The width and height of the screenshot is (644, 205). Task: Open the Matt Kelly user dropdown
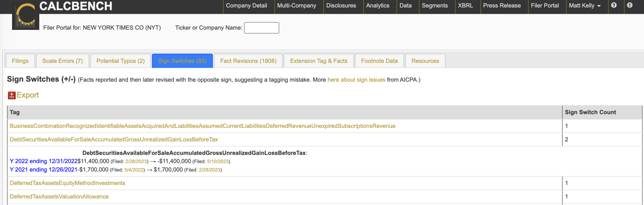point(585,6)
